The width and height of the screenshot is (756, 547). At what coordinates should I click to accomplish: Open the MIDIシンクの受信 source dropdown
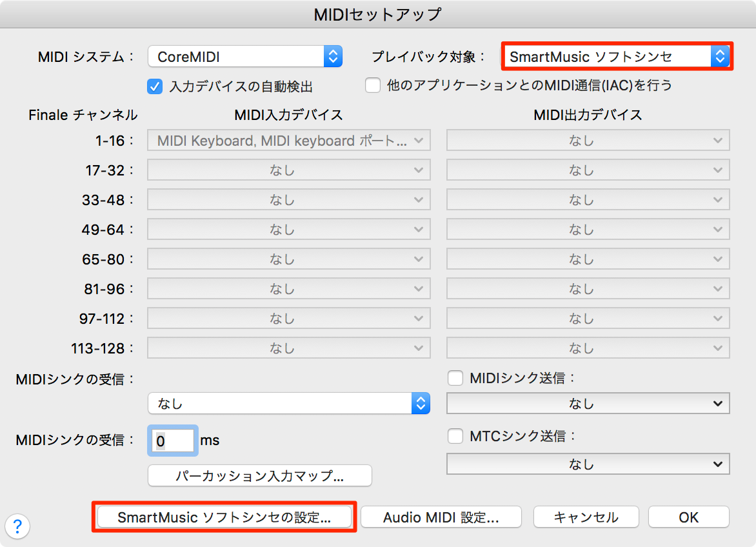[x=289, y=403]
